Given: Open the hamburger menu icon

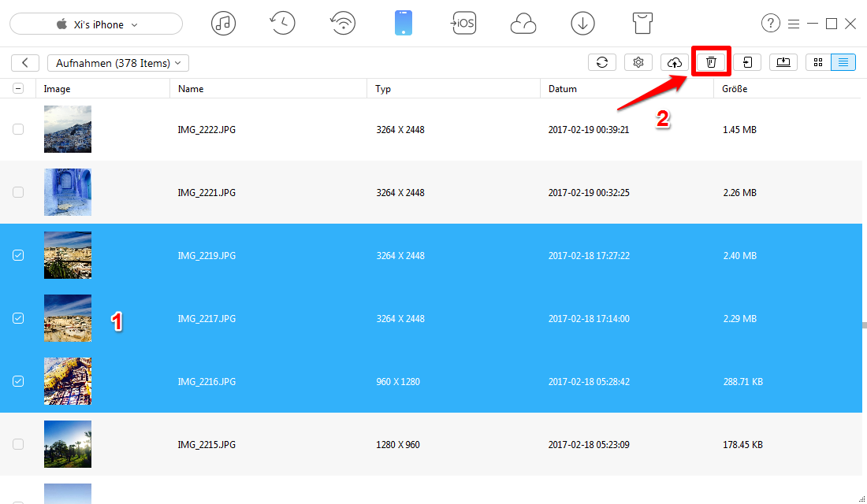Looking at the screenshot, I should coord(794,24).
